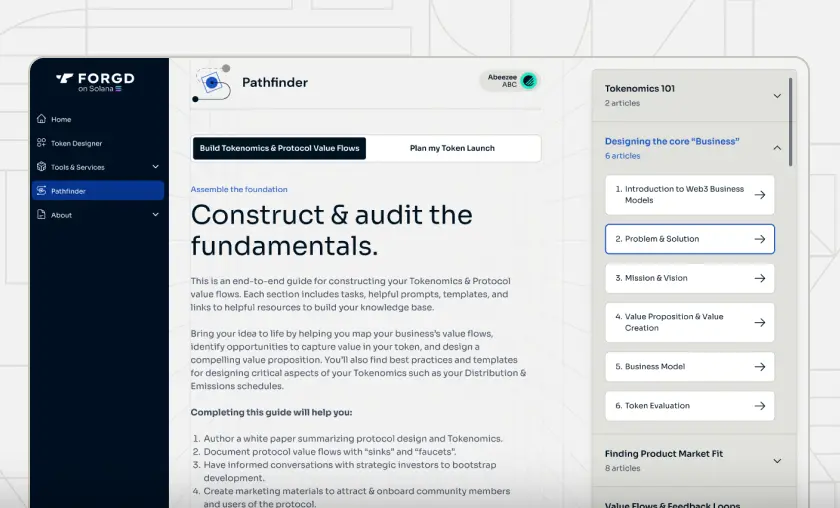Expand the About menu chevron

click(155, 215)
